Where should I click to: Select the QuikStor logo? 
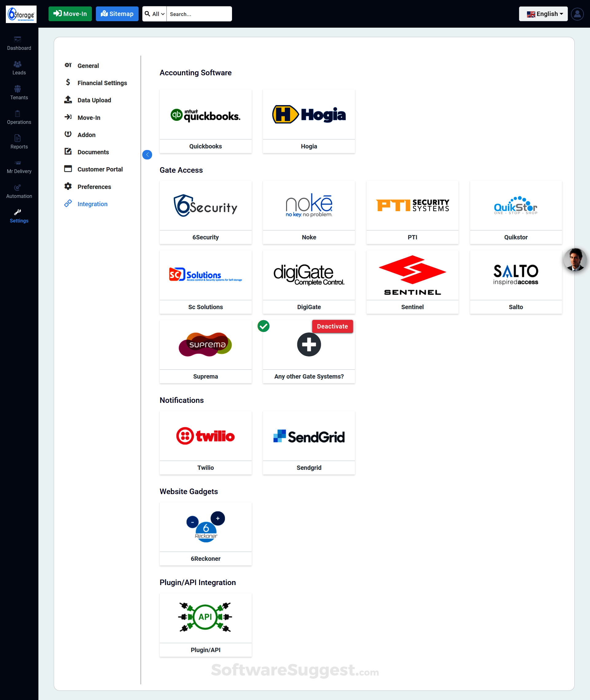tap(515, 205)
